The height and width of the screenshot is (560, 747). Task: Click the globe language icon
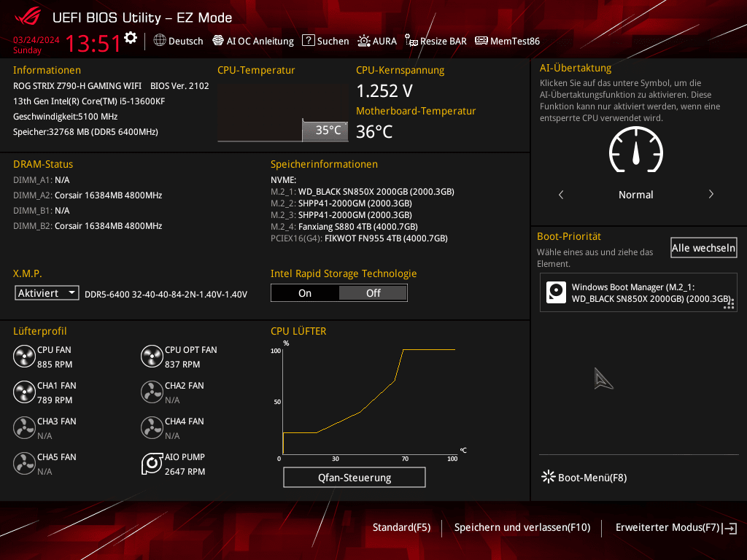(160, 41)
